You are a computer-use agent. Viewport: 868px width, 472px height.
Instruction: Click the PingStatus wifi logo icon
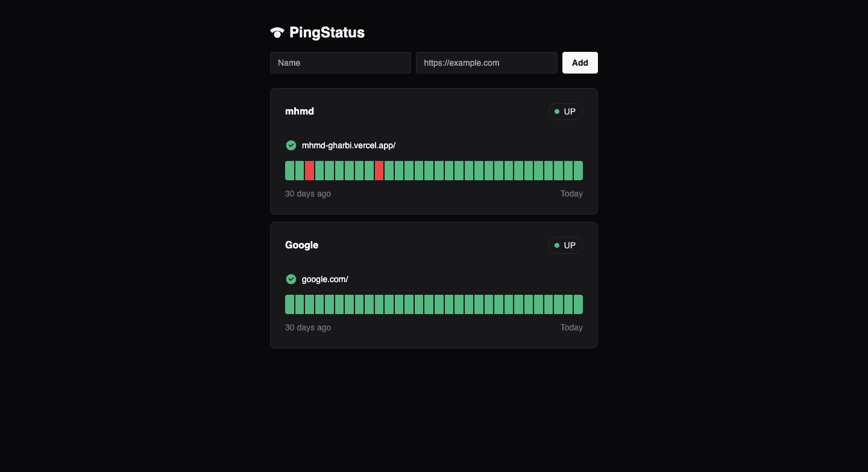pyautogui.click(x=277, y=32)
